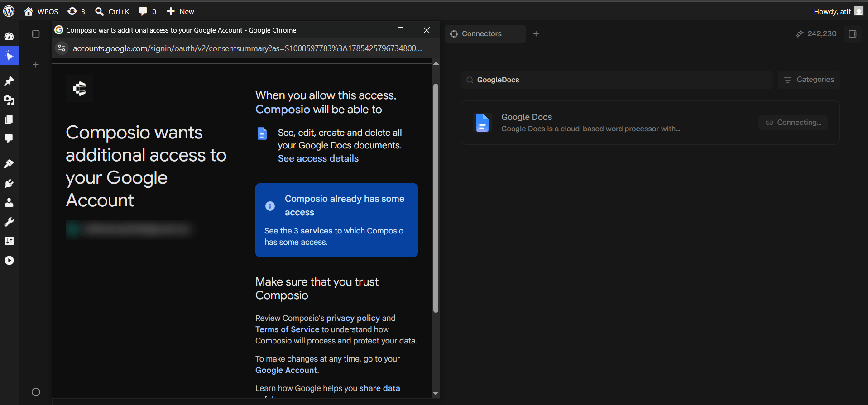868x405 pixels.
Task: Open comments bubble showing 0
Action: 148,11
